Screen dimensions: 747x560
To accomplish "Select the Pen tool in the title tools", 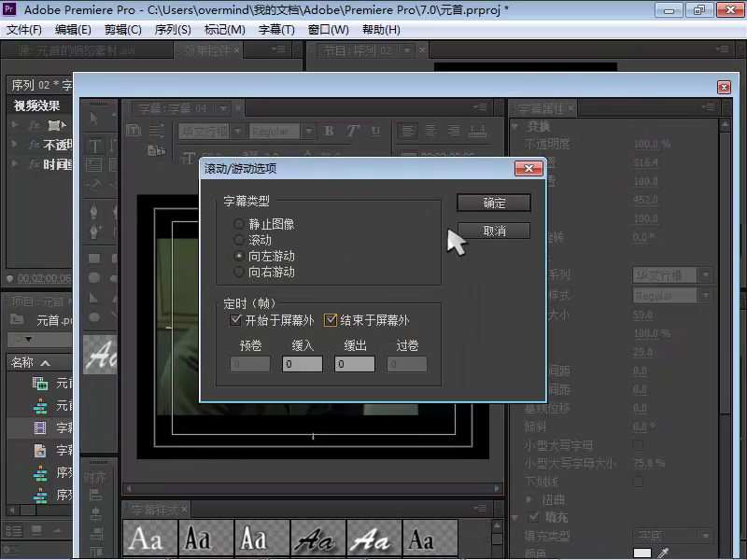I will point(94,211).
